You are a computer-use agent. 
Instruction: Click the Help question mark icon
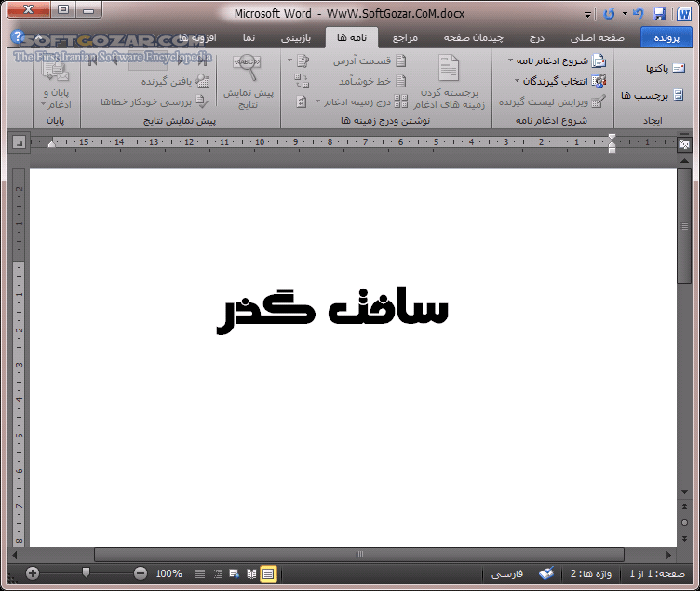pos(18,36)
